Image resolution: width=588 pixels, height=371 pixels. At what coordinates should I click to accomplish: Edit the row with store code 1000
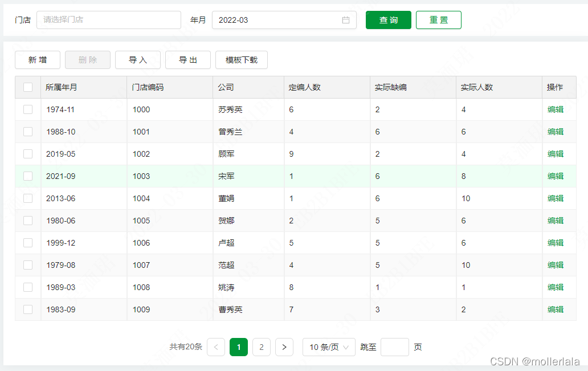pyautogui.click(x=556, y=109)
